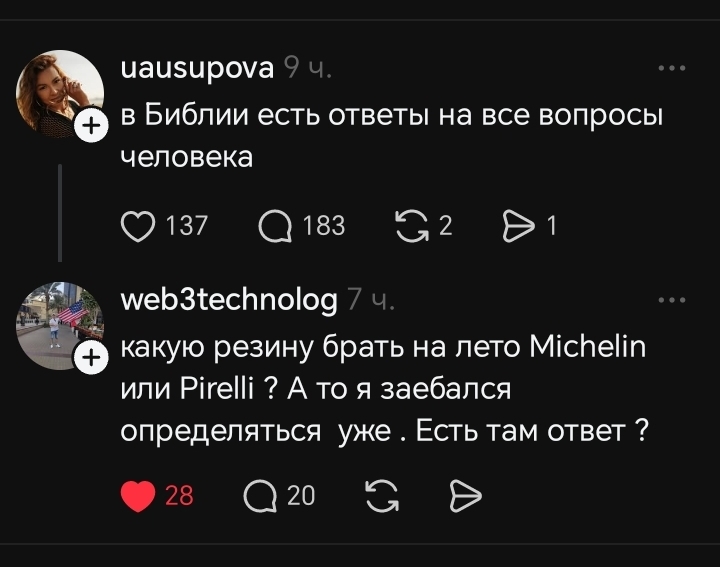View web3technolog's profile picture
The image size is (720, 567).
(56, 324)
